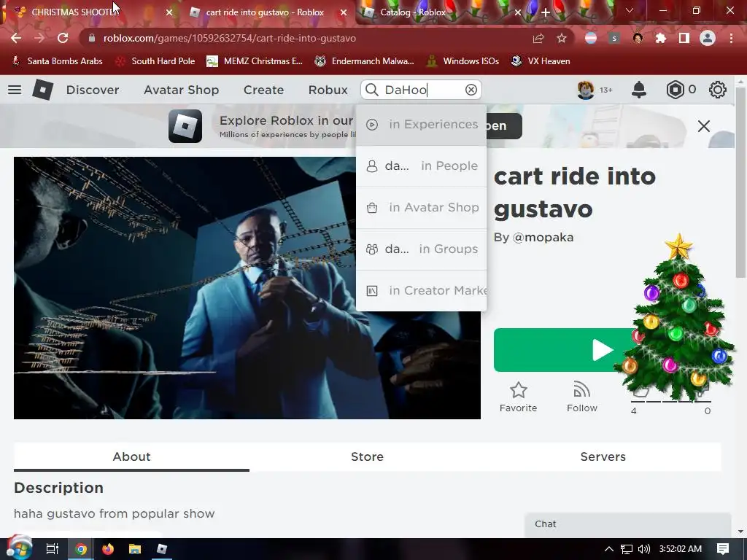Viewport: 747px width, 560px height.
Task: Go back in browser history
Action: coord(16,38)
